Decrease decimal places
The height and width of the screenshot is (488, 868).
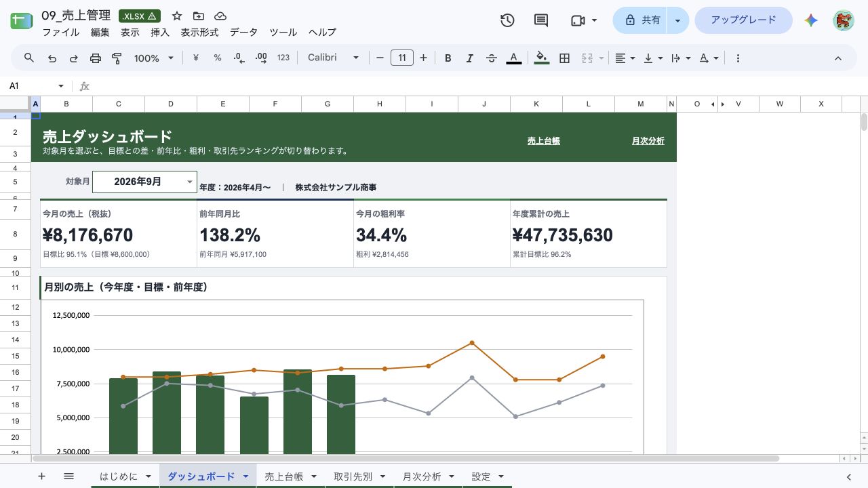tap(239, 58)
